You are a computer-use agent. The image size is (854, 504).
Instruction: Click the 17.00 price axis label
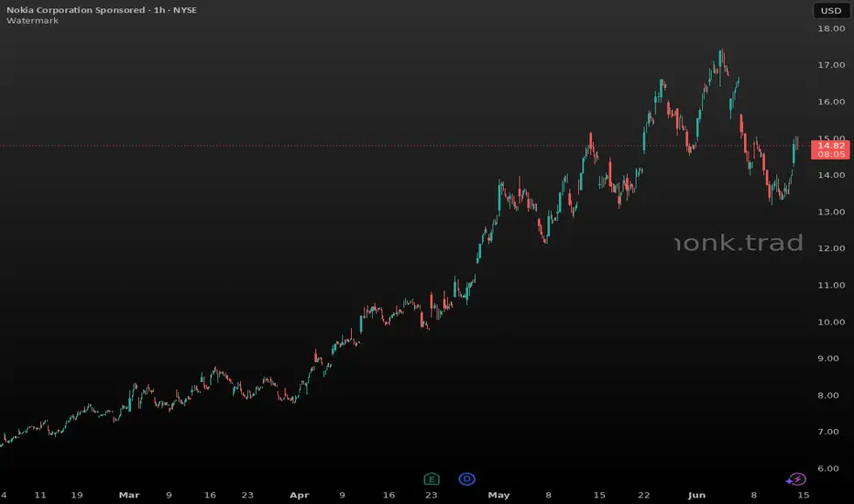click(831, 65)
